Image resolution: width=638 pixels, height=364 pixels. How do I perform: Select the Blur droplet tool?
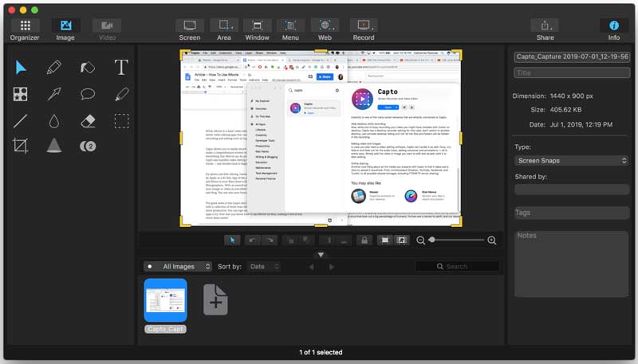click(53, 121)
